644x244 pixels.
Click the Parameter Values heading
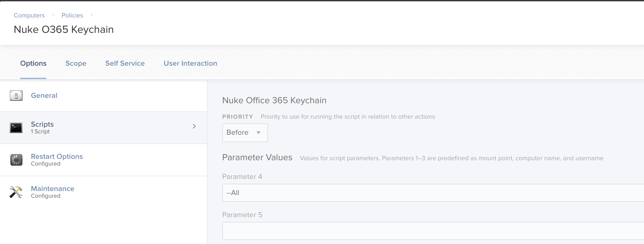tap(257, 158)
